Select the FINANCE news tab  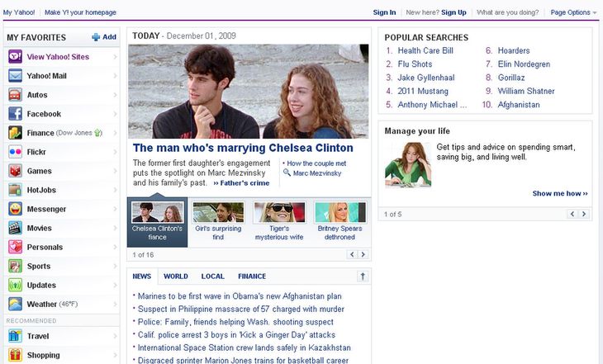pos(252,277)
